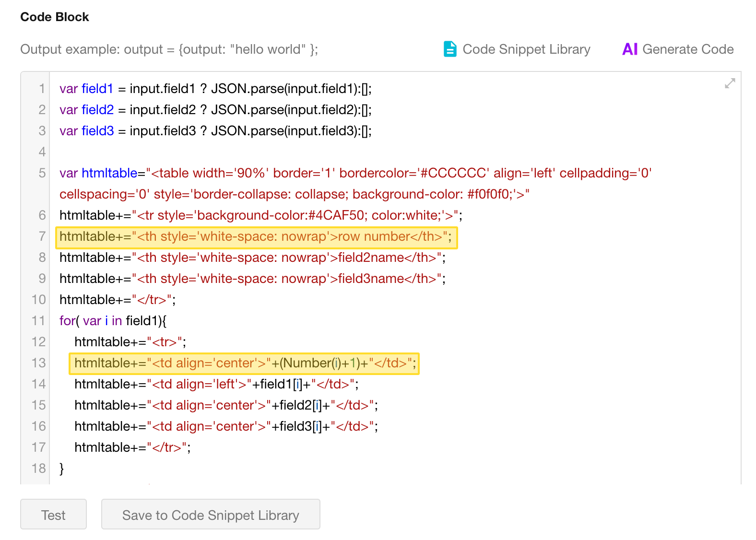Image resolution: width=756 pixels, height=540 pixels.
Task: Click line number 13 in the gutter
Action: click(x=39, y=363)
